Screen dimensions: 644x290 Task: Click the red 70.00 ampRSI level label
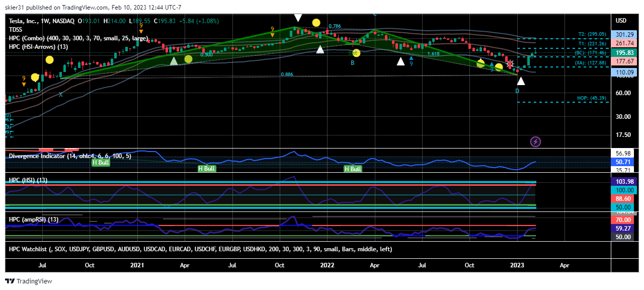[x=624, y=220]
